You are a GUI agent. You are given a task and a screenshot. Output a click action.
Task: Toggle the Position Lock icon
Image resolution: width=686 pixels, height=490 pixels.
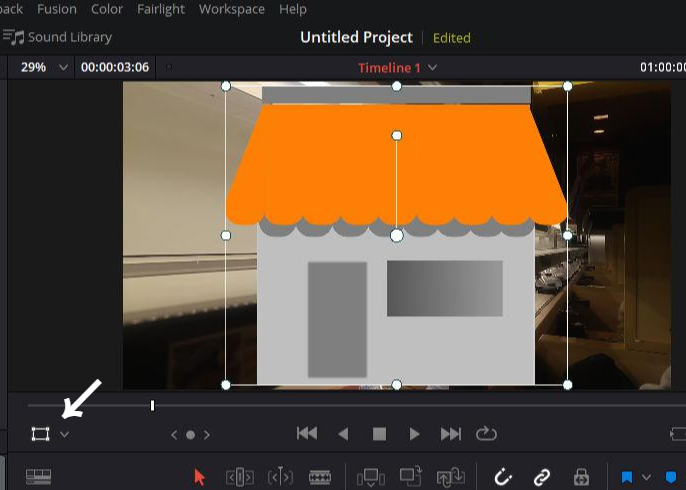tap(581, 477)
